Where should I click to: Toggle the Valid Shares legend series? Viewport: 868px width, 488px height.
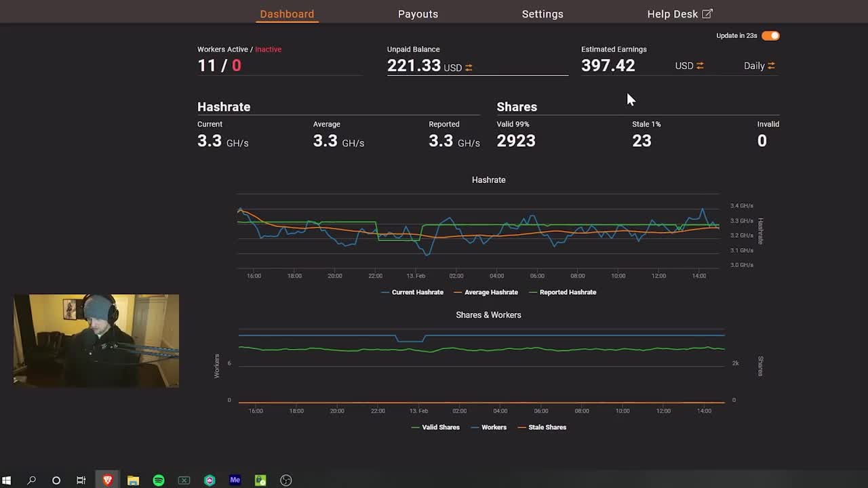(x=435, y=427)
